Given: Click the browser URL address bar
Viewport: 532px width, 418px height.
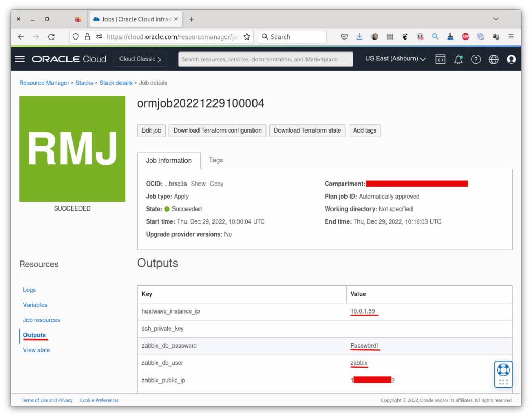Looking at the screenshot, I should pos(173,37).
